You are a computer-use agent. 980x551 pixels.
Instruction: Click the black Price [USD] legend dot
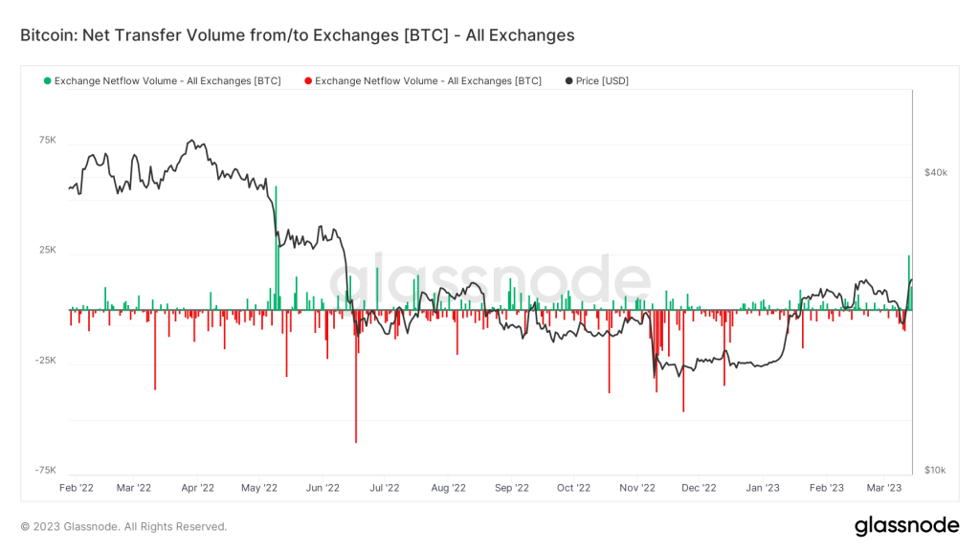pos(569,81)
